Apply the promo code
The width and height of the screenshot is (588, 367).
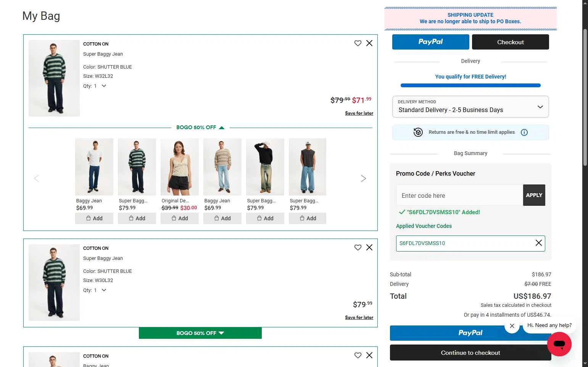(x=534, y=195)
